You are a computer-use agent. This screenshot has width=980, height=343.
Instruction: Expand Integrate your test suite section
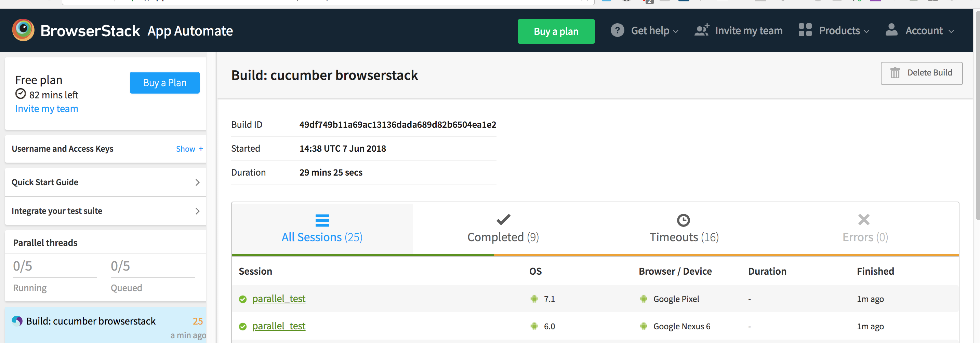point(105,211)
